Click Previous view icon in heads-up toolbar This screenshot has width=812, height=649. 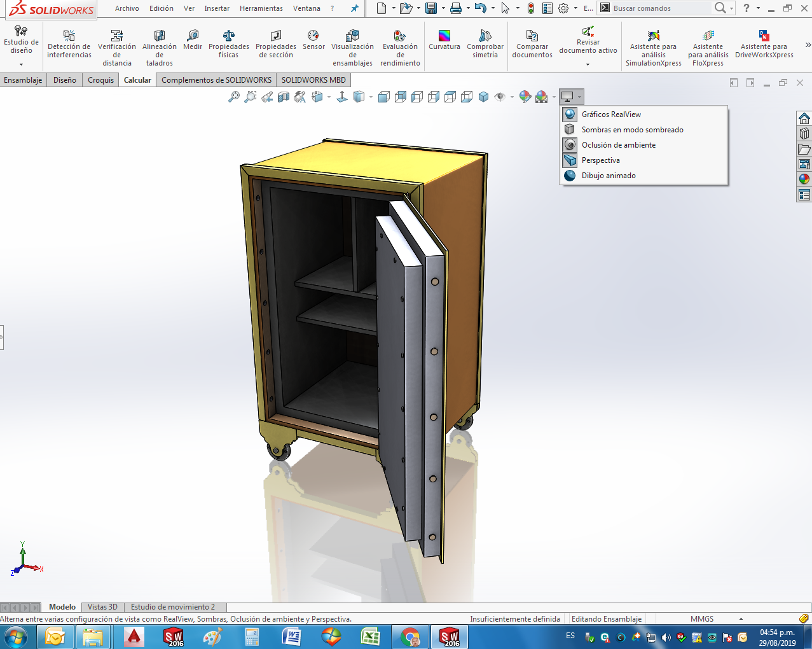tap(267, 97)
